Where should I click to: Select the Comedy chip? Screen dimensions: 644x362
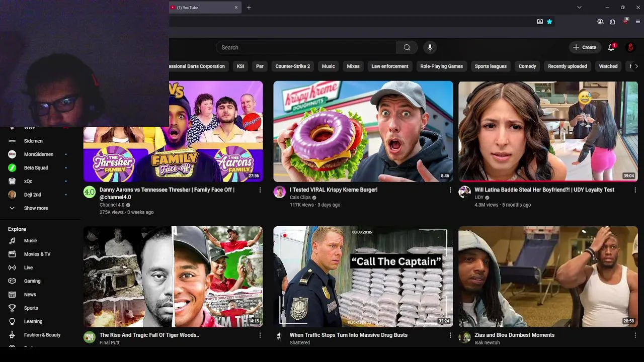(x=527, y=66)
